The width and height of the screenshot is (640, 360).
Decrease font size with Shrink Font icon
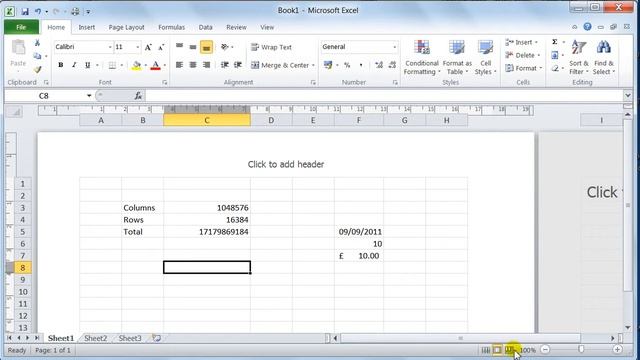coord(161,47)
